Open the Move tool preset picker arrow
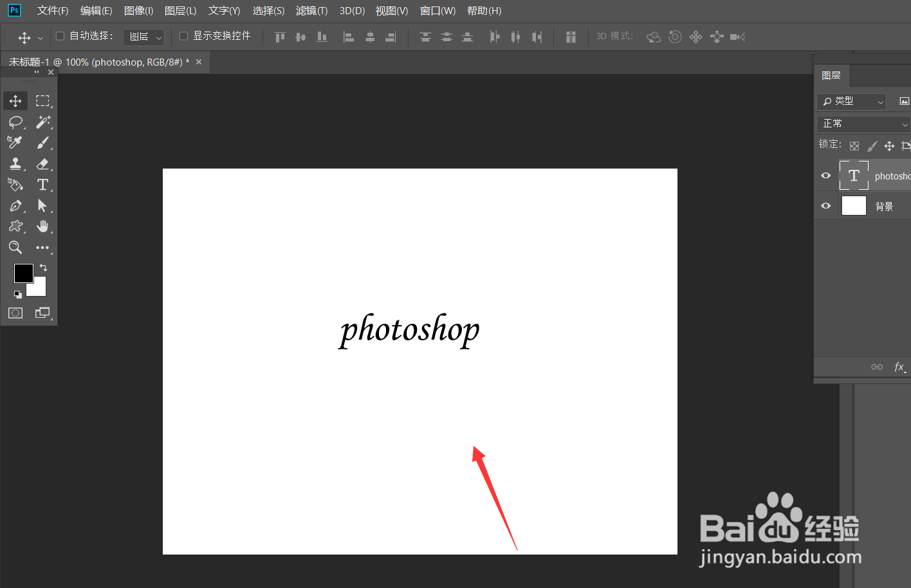Screen dimensions: 911x588 click(x=40, y=38)
